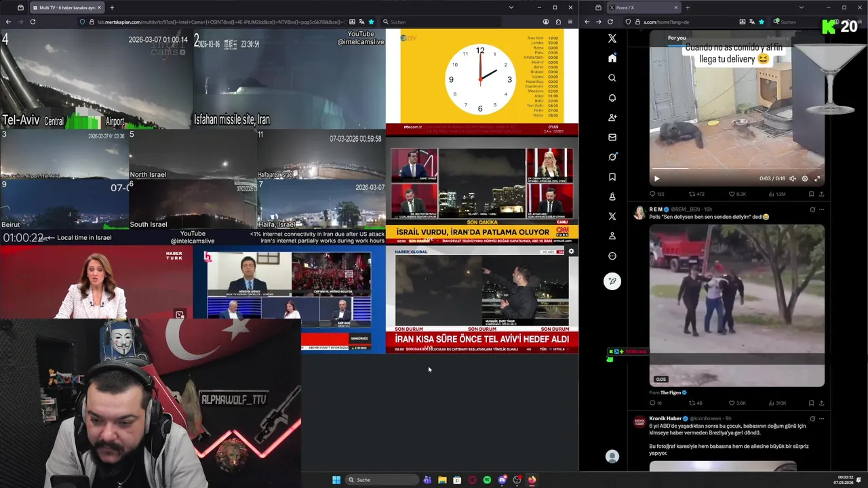
Task: Open Windows Start button
Action: coord(336,480)
